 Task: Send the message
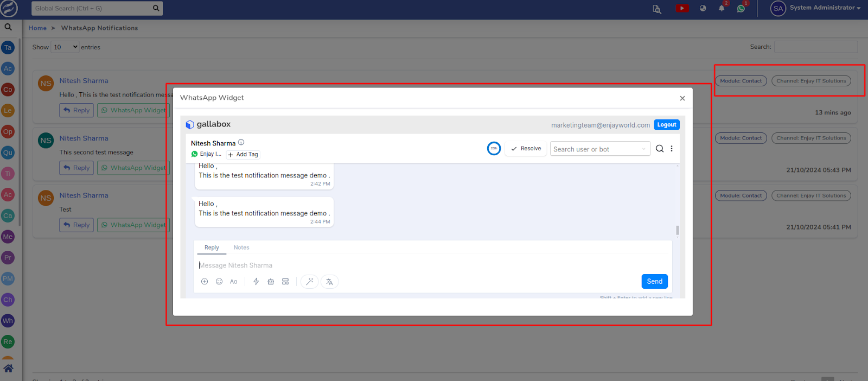pos(655,282)
